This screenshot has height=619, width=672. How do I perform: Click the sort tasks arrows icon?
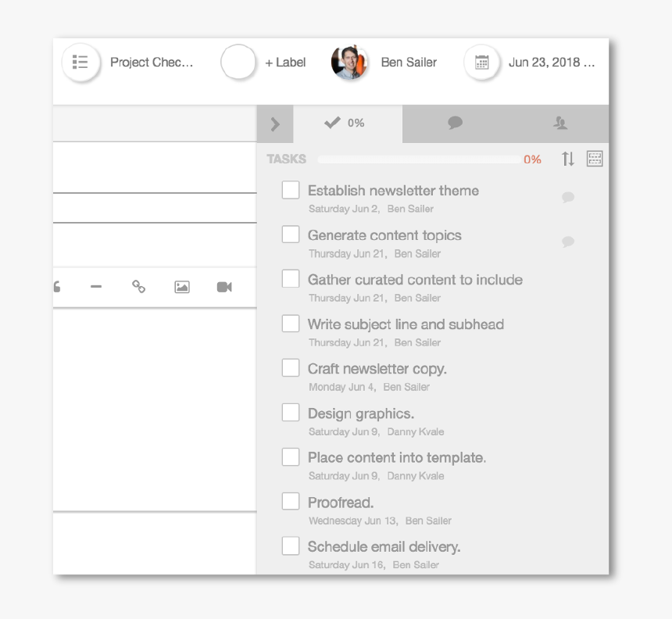568,159
